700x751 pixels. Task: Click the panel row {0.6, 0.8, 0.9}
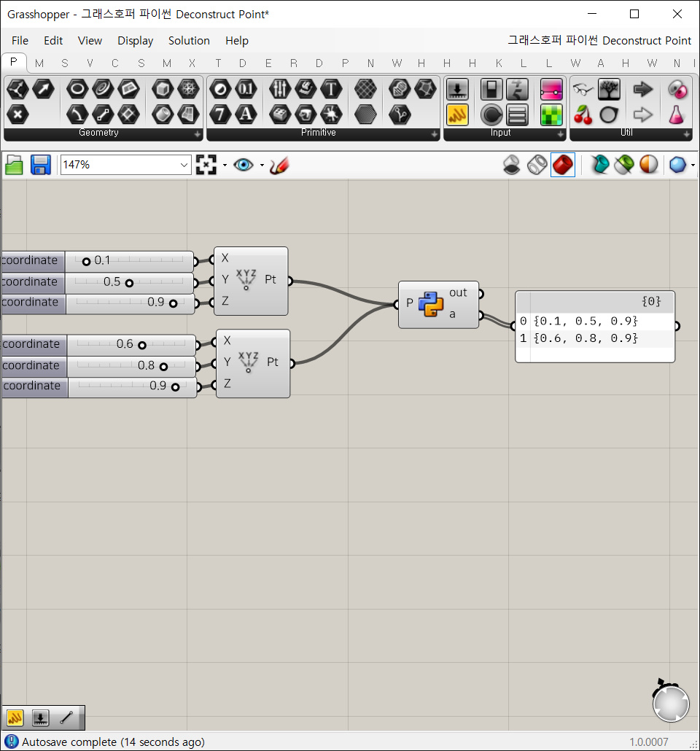click(x=595, y=338)
